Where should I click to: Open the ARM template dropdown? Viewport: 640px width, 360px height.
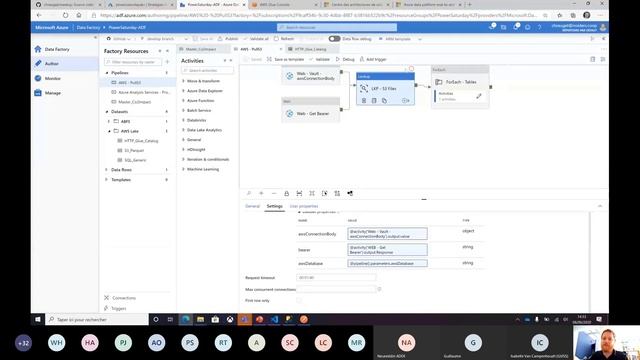400,39
